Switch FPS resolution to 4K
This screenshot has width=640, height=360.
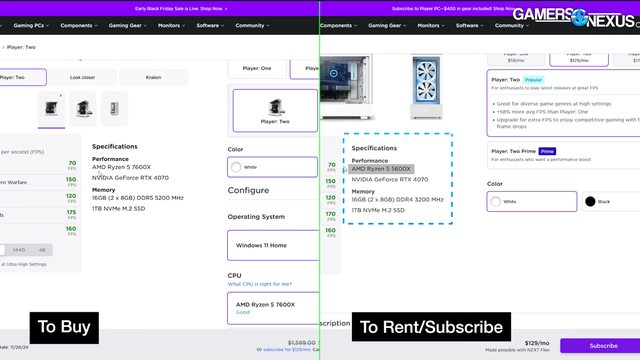pos(42,250)
